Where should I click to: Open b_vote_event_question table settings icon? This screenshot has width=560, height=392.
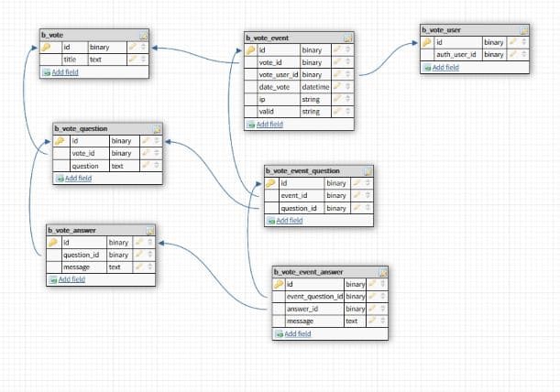point(368,171)
